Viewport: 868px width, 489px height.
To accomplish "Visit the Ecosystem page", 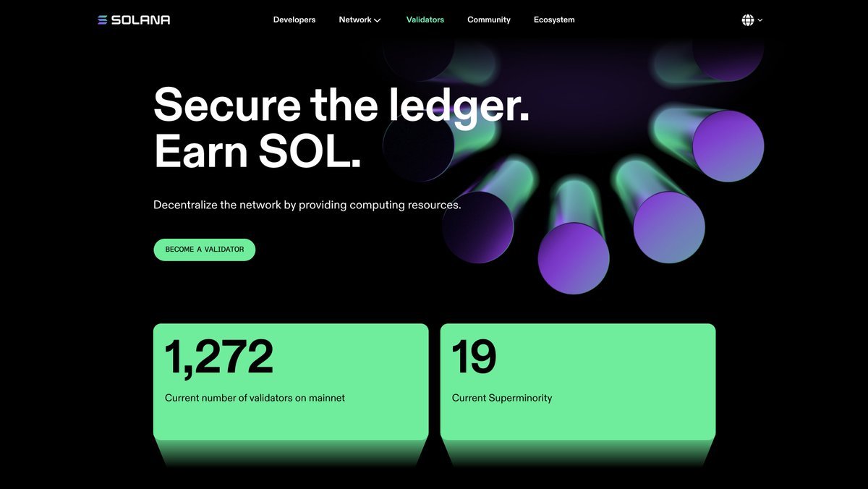I will [554, 20].
